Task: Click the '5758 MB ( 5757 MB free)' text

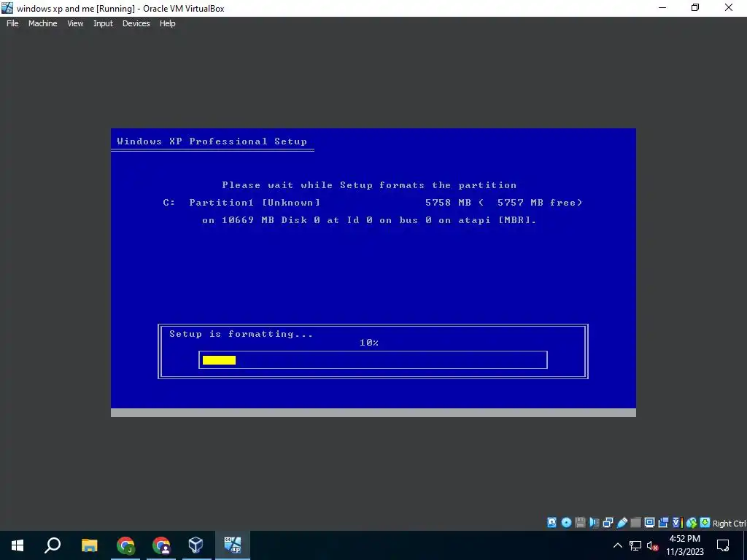Action: (503, 203)
